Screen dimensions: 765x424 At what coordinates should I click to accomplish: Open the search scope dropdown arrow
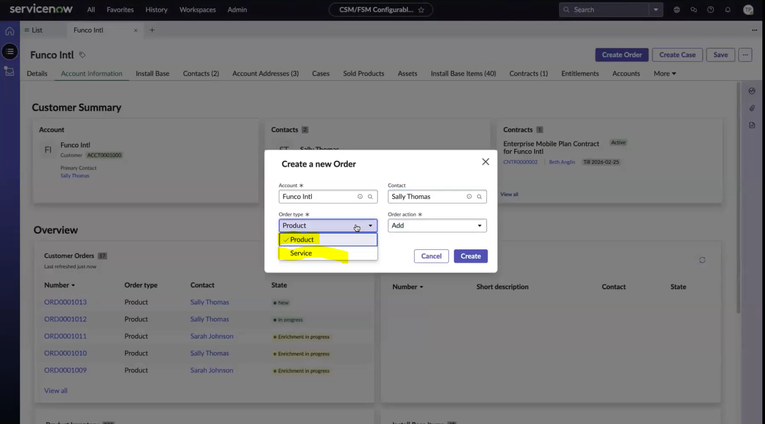tap(656, 10)
